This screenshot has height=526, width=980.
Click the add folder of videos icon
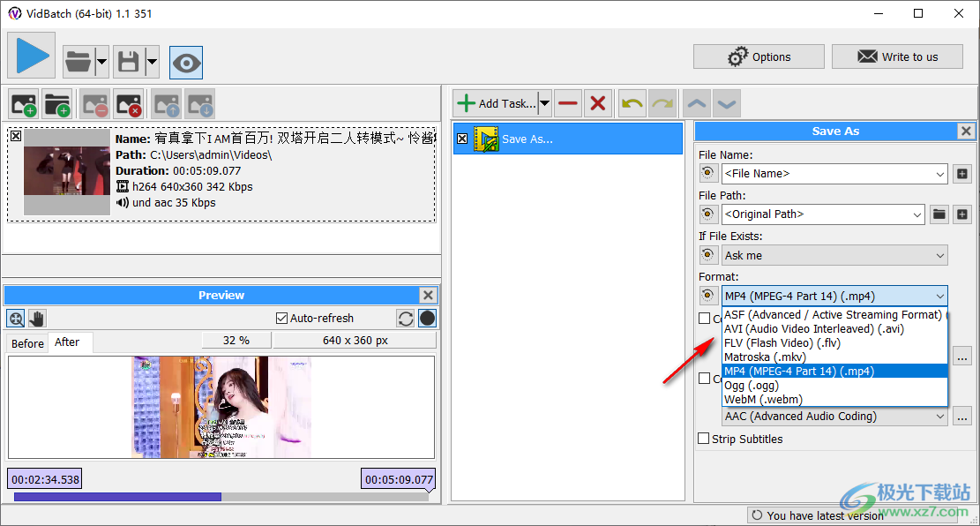click(57, 104)
